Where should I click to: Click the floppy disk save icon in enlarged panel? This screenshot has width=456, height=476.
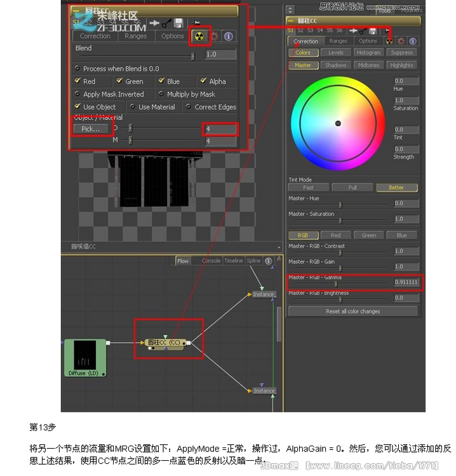179,23
